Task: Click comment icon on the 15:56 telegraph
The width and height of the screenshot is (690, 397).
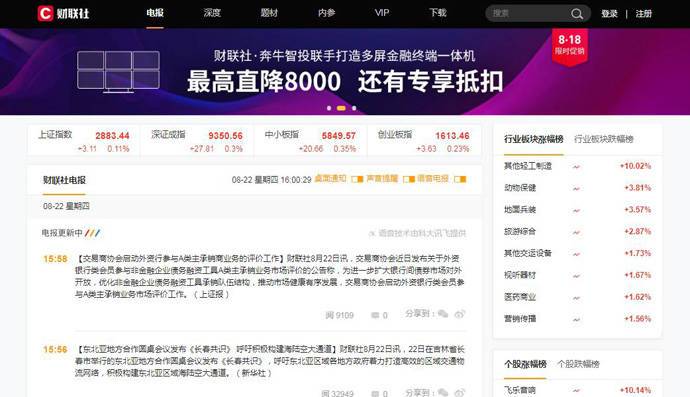Action: point(375,393)
